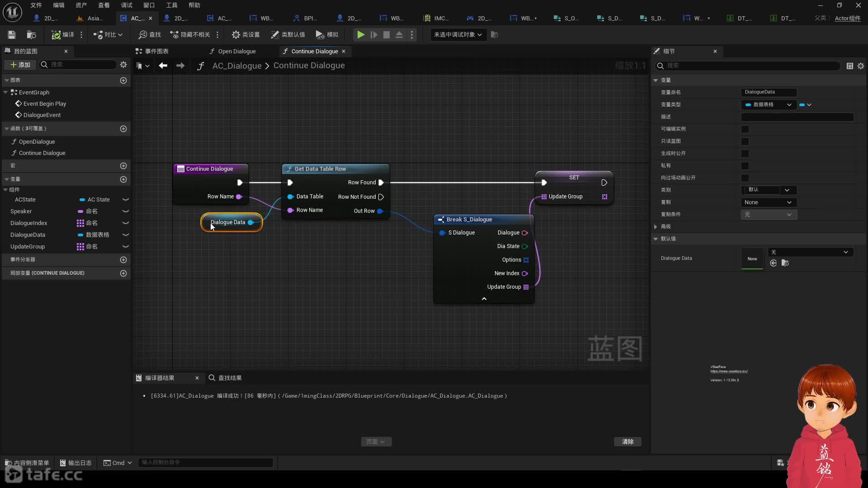Add a local variable plus icon
The width and height of the screenshot is (868, 488).
(x=123, y=273)
